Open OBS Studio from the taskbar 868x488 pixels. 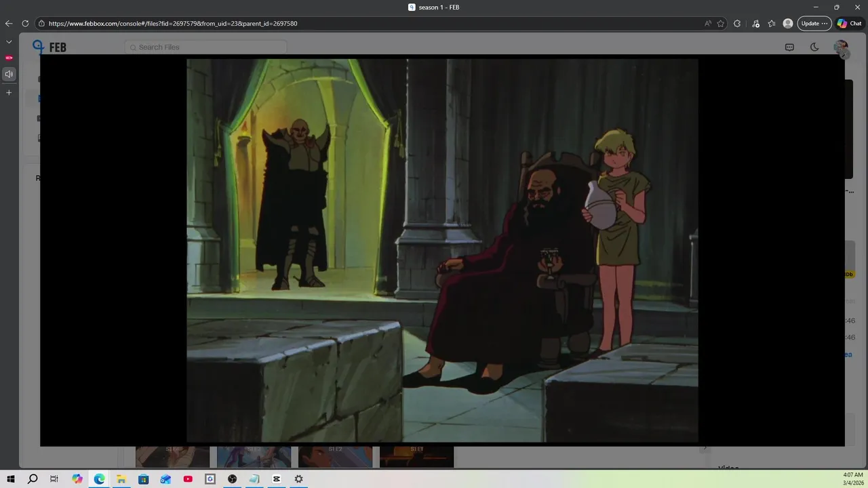pos(232,479)
